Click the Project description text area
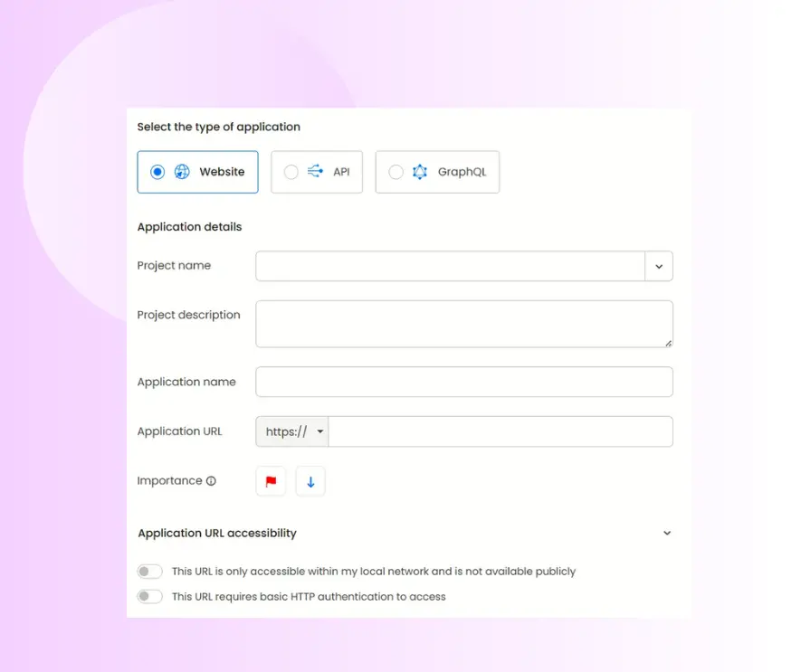The width and height of the screenshot is (801, 672). tap(463, 323)
